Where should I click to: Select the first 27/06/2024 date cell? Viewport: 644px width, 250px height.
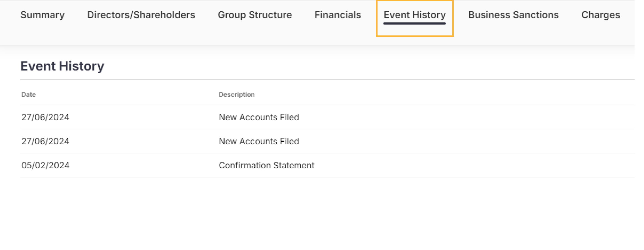coord(45,117)
